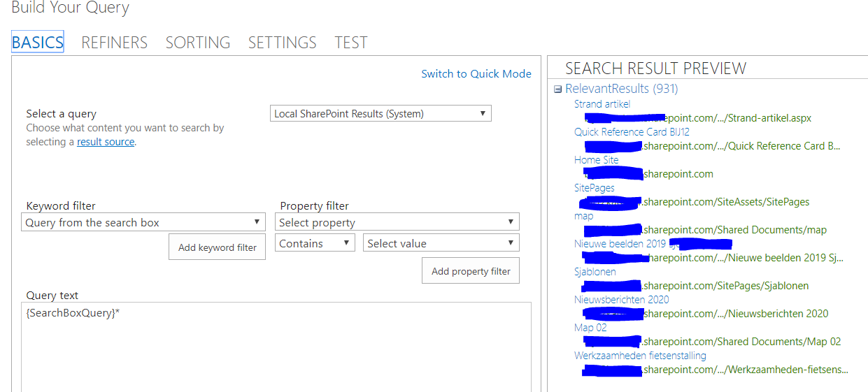Open the Strand artikel result
Screen dimensions: 868x392
coord(602,104)
